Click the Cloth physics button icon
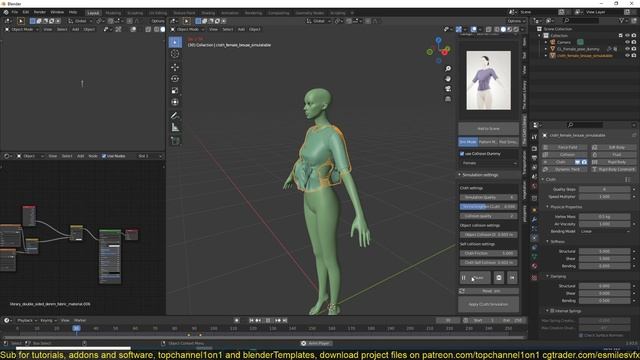The image size is (640, 360). tap(546, 162)
